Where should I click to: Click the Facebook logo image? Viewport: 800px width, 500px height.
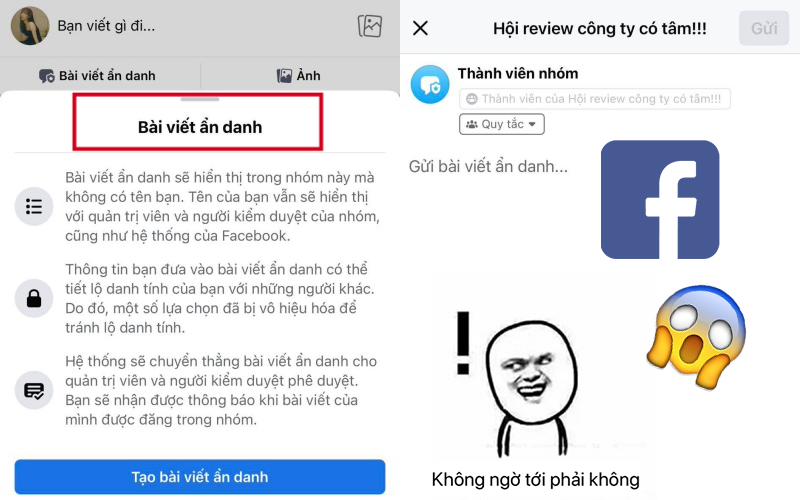tap(660, 199)
